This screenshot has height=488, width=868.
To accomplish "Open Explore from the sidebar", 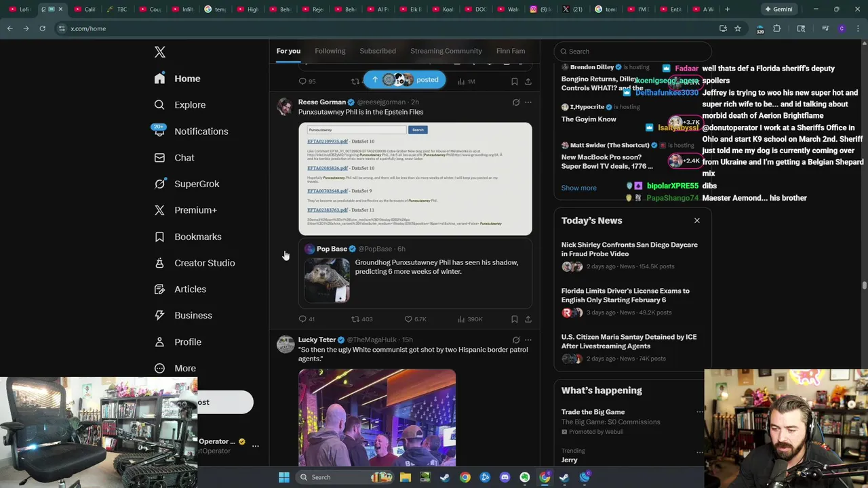I will [180, 105].
